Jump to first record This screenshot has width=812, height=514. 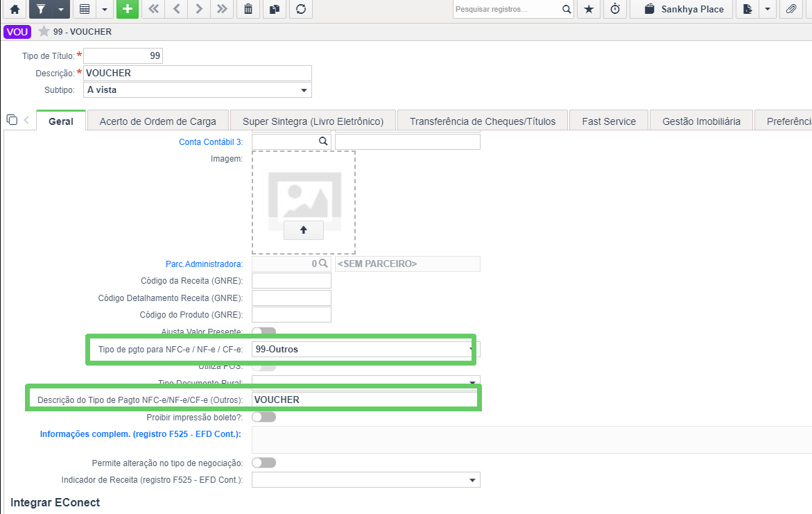point(154,9)
